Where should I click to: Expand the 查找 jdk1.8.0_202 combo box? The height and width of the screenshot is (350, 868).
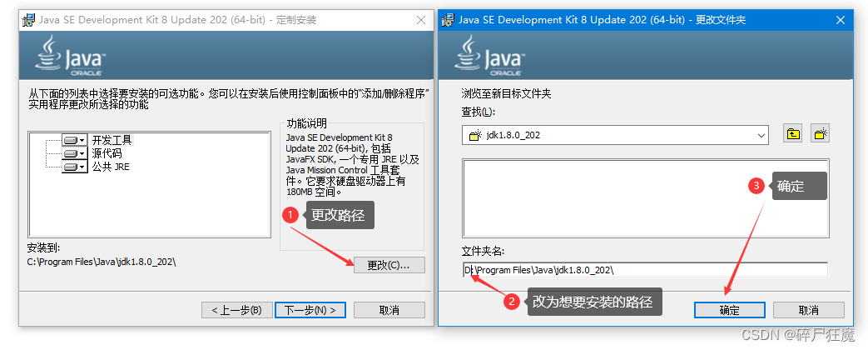(761, 135)
